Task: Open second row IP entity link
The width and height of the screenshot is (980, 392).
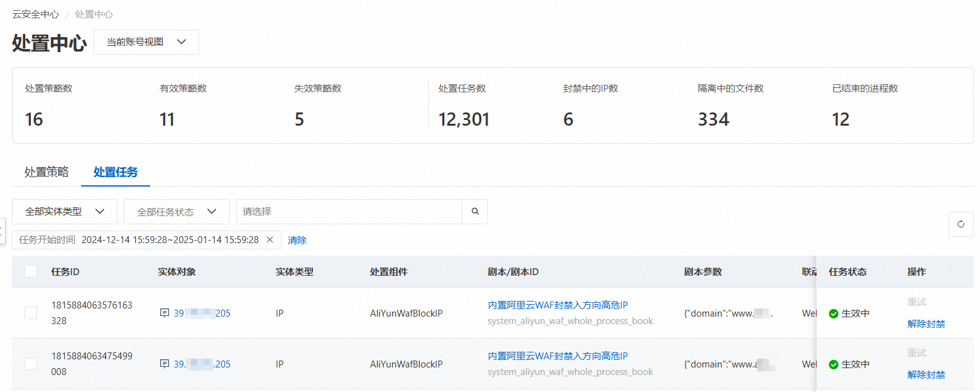Action: click(202, 364)
